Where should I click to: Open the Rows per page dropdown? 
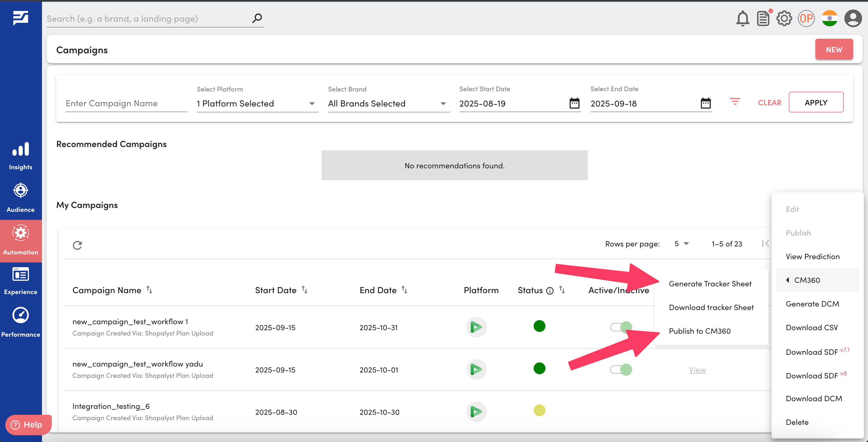pyautogui.click(x=681, y=243)
